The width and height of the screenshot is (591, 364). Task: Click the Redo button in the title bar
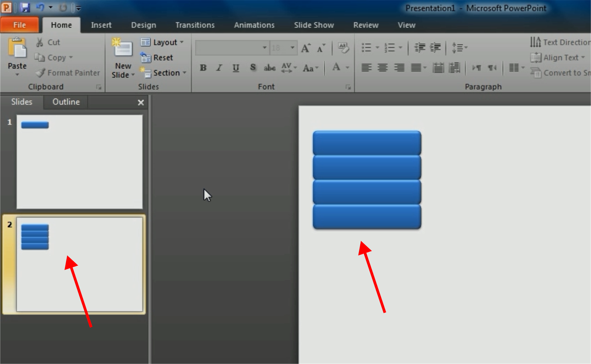tap(63, 7)
